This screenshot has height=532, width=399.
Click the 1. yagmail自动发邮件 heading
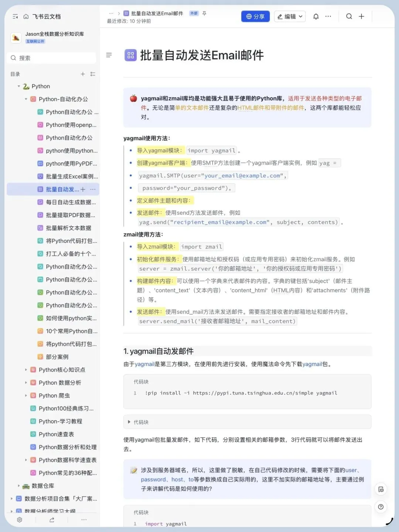pyautogui.click(x=158, y=351)
